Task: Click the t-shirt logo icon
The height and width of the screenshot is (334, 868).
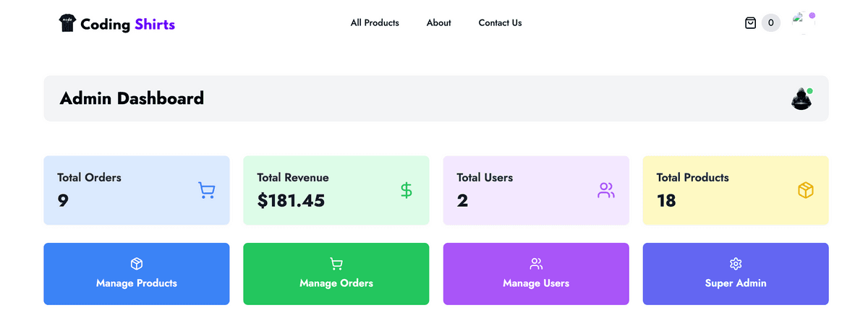Action: tap(67, 23)
